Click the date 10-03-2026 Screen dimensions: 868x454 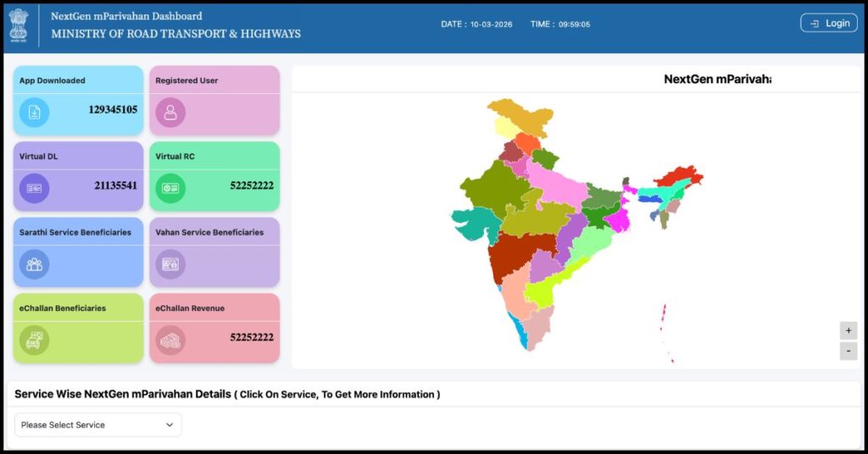point(491,25)
